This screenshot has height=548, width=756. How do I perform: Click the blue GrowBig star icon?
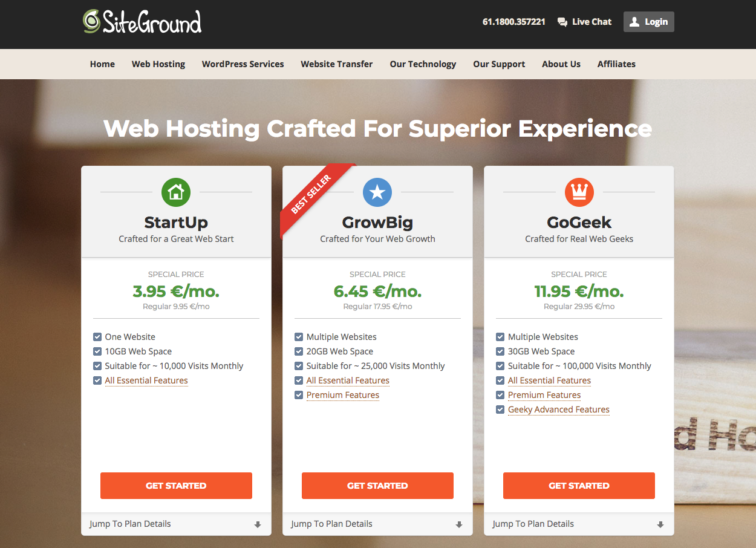click(x=377, y=192)
